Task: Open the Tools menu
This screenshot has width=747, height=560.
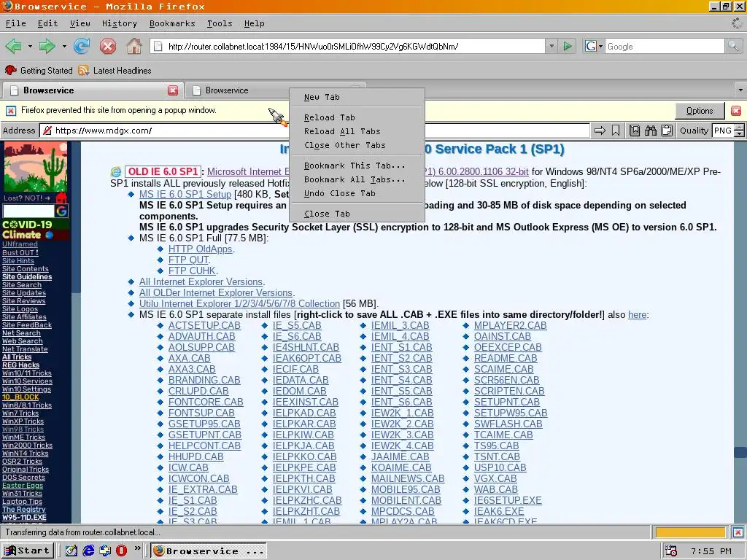Action: point(219,23)
